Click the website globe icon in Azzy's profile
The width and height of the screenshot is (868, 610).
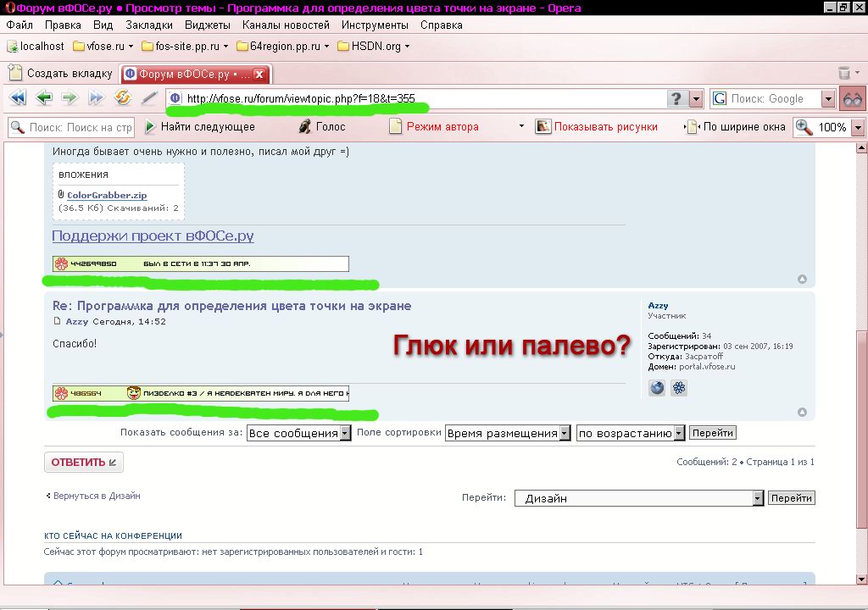point(657,388)
